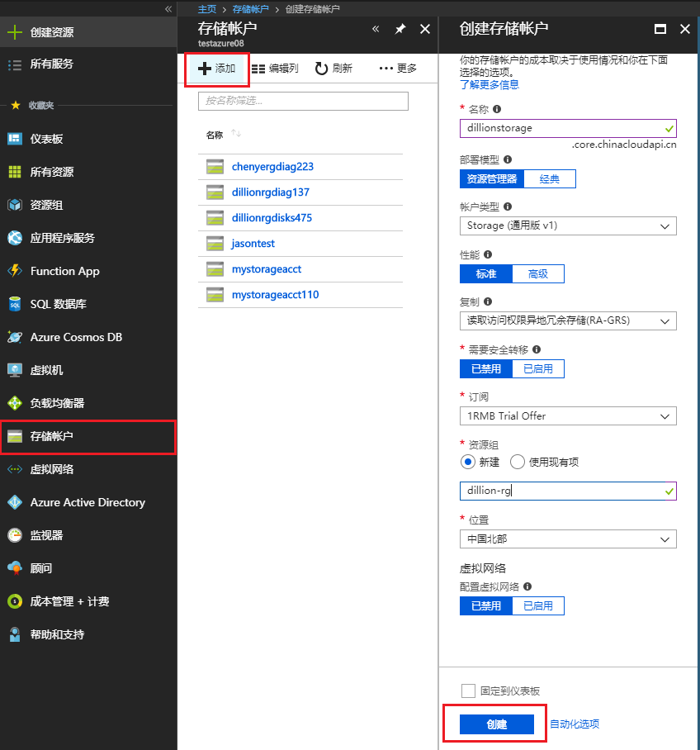Click the 负载均衡器 icon
This screenshot has width=700, height=750.
tap(15, 403)
